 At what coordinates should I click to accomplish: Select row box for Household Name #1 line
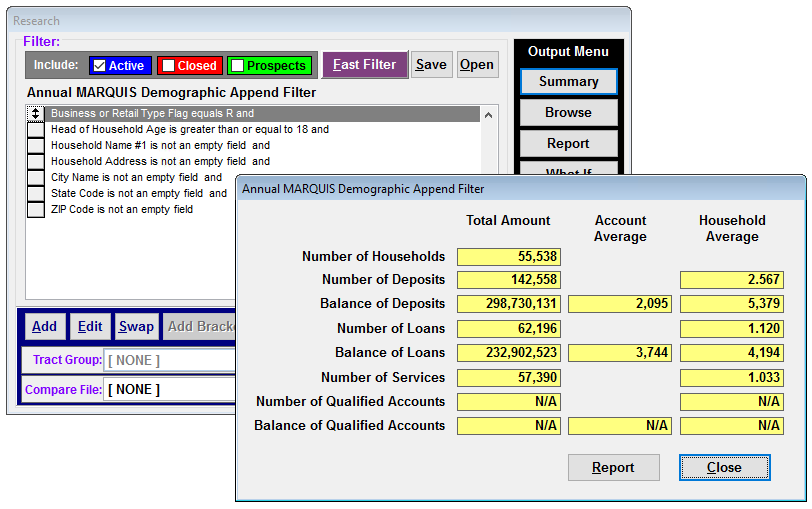click(36, 146)
